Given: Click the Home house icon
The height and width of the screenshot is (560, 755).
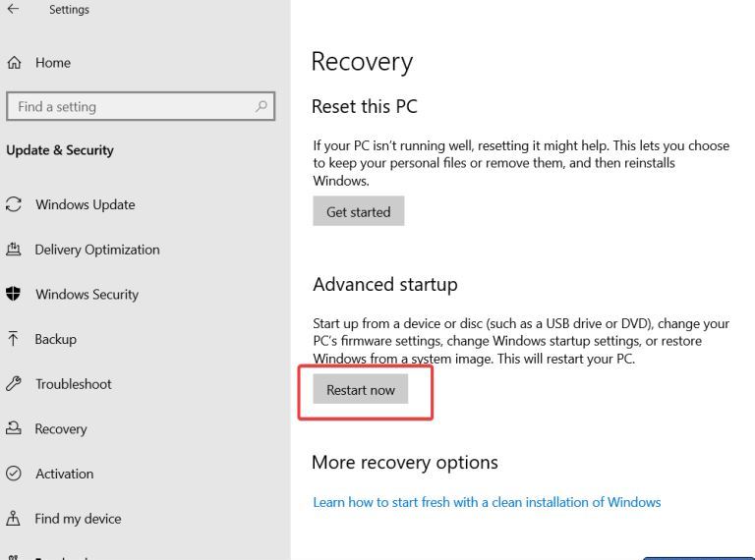Looking at the screenshot, I should 14,63.
